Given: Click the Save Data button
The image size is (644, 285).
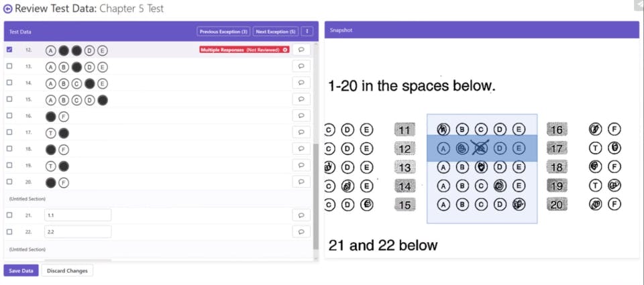Looking at the screenshot, I should point(21,271).
